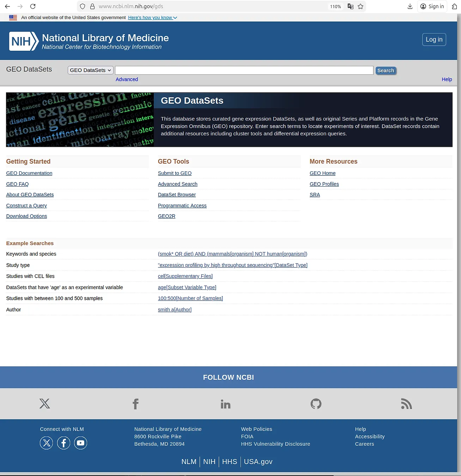
Task: Open the HHS Vulnerability Disclosure link
Action: (x=276, y=444)
